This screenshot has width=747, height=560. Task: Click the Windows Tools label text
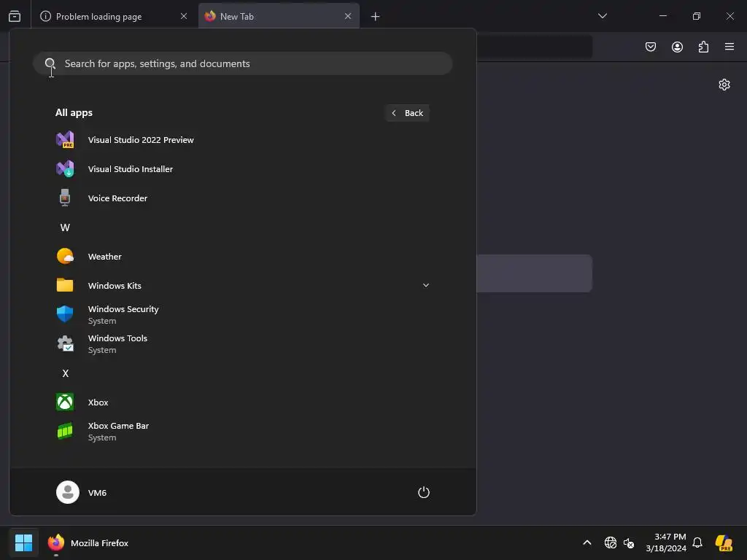click(x=117, y=338)
